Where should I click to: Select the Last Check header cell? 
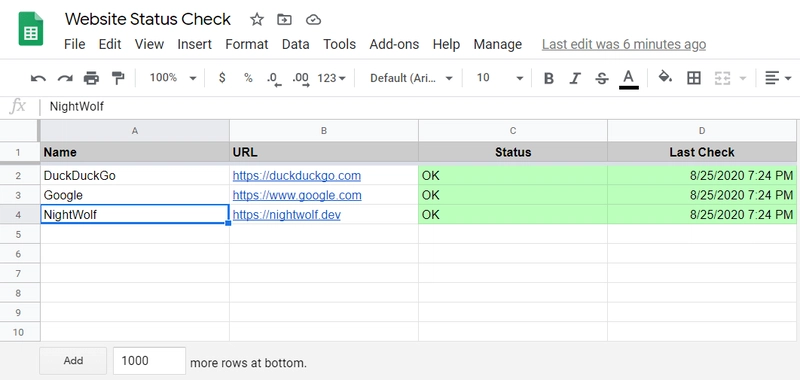pyautogui.click(x=702, y=152)
